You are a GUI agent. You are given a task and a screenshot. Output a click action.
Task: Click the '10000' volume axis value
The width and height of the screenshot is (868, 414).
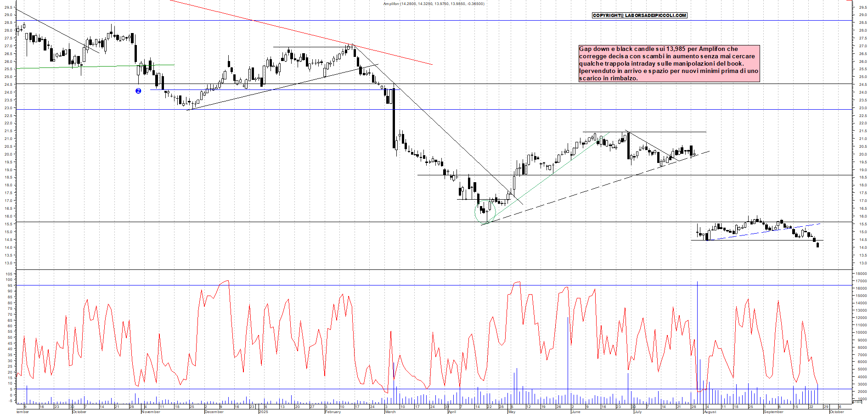click(x=860, y=332)
